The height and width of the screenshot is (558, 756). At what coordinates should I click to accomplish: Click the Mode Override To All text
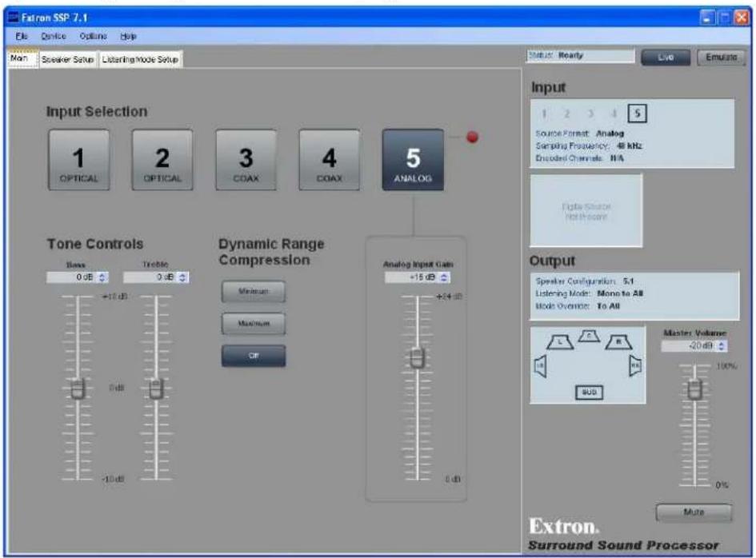[x=578, y=306]
